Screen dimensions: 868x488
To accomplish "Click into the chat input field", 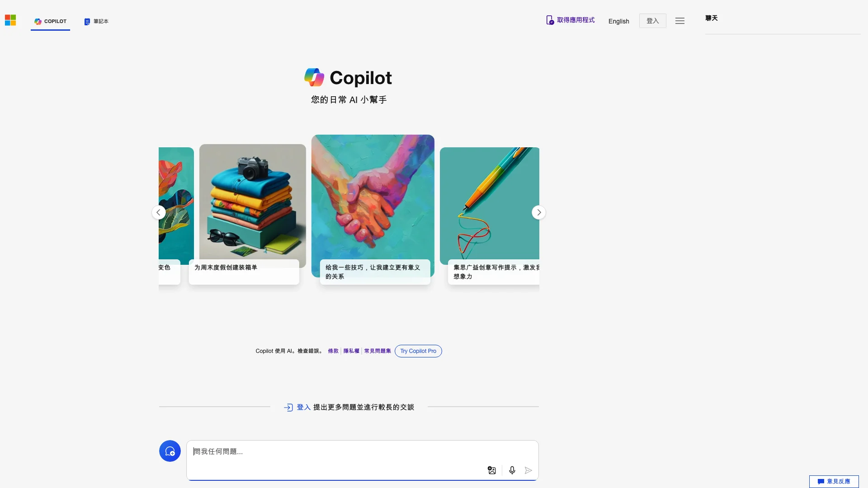I will coord(363,451).
